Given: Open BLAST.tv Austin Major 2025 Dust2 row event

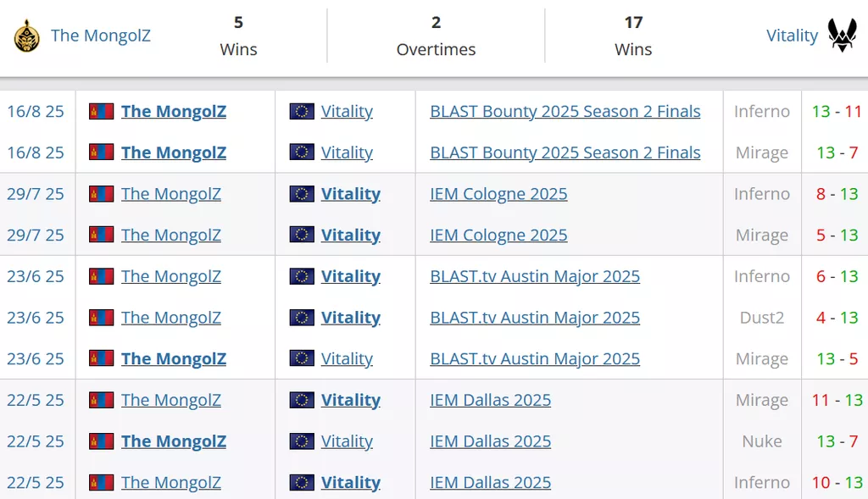Looking at the screenshot, I should click(x=535, y=318).
